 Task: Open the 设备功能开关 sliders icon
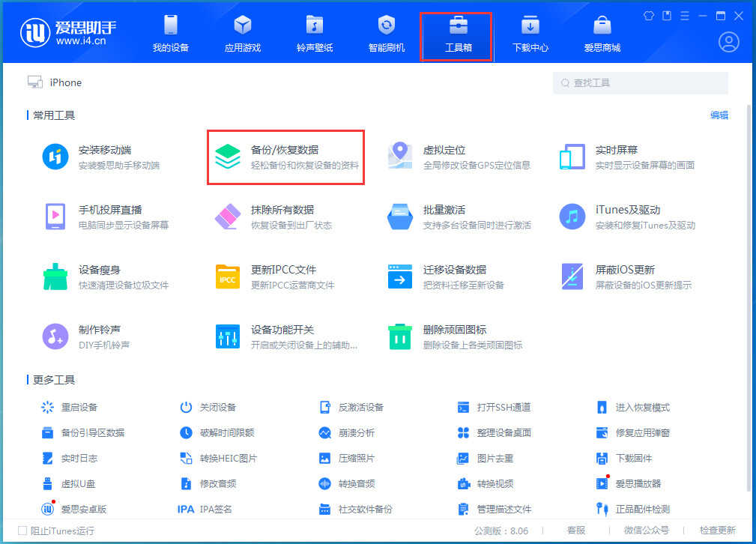(x=227, y=336)
